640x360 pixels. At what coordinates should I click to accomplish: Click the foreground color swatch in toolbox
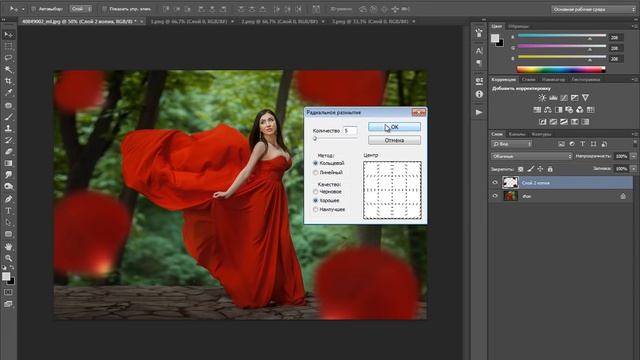6,277
